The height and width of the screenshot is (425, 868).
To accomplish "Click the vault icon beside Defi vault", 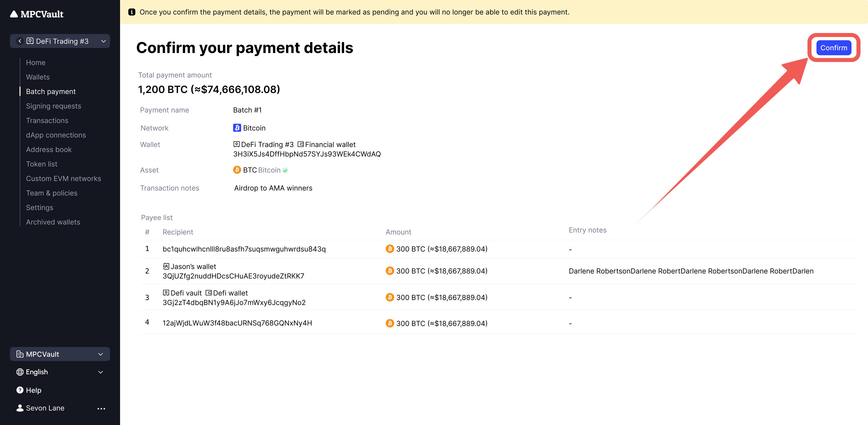I will (x=166, y=293).
